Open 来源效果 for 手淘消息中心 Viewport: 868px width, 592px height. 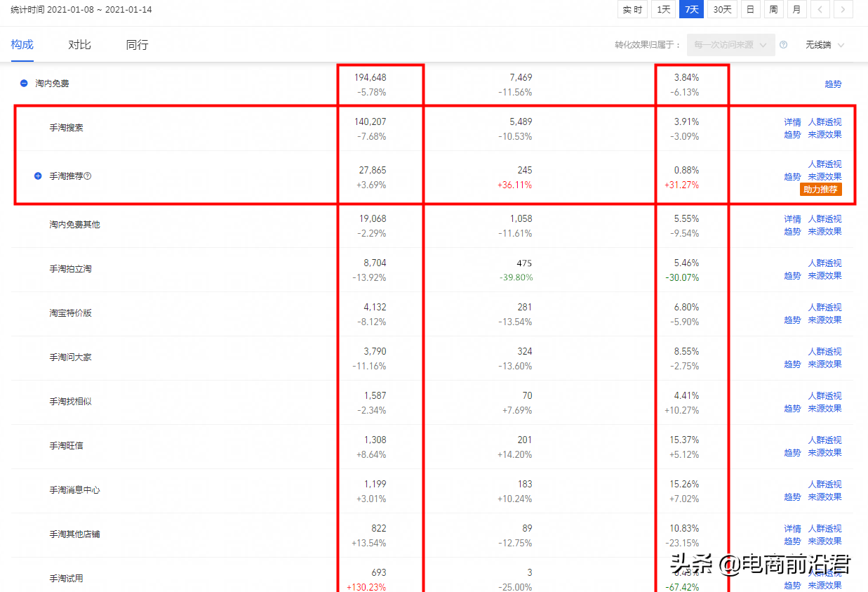[x=824, y=497]
